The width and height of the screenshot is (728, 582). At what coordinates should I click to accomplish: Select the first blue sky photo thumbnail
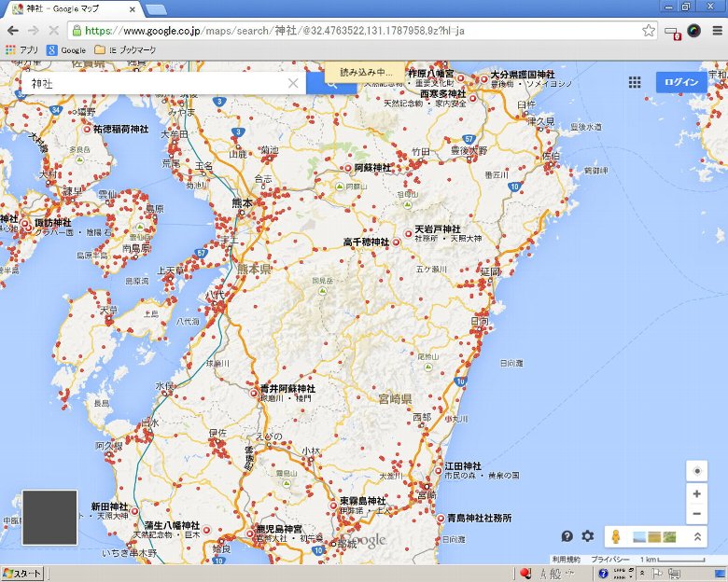639,537
